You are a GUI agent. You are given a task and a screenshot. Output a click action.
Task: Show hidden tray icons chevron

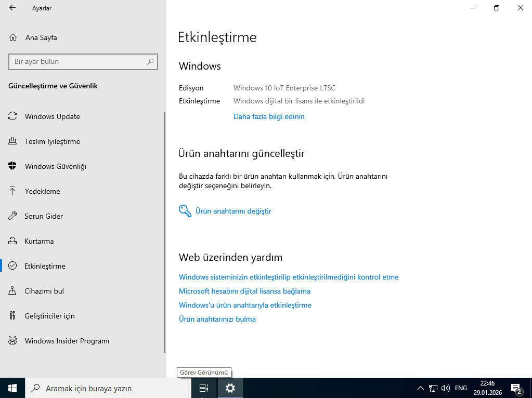[x=420, y=388]
